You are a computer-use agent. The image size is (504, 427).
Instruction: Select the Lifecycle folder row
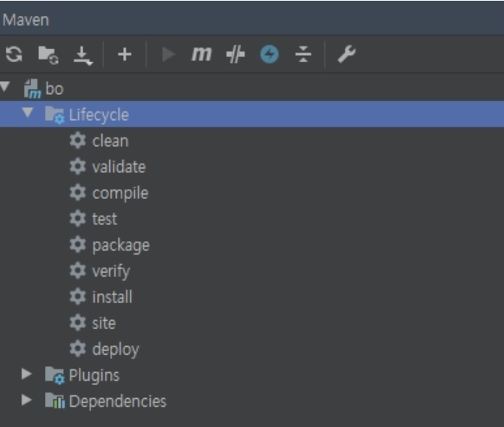point(252,114)
